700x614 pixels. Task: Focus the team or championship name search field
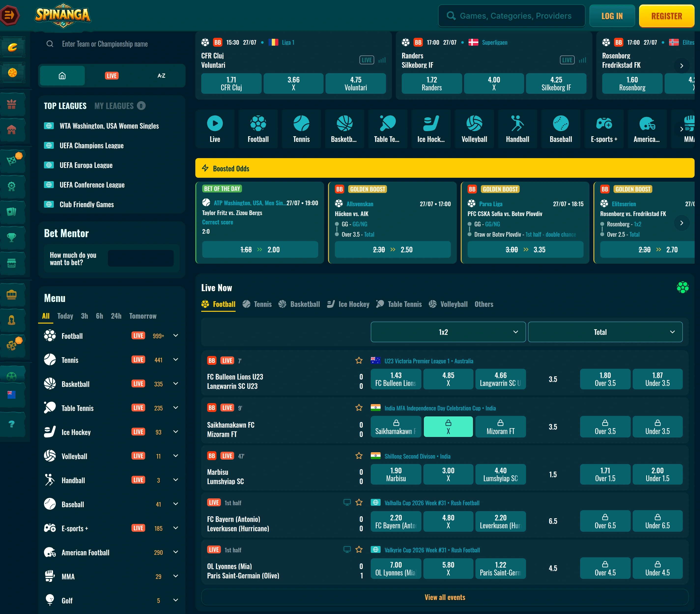112,44
